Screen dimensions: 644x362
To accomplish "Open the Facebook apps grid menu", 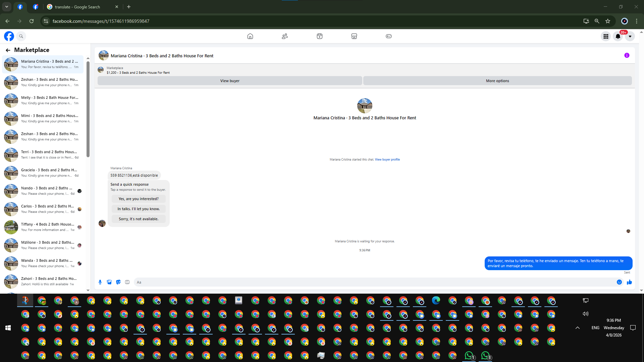I will point(605,37).
